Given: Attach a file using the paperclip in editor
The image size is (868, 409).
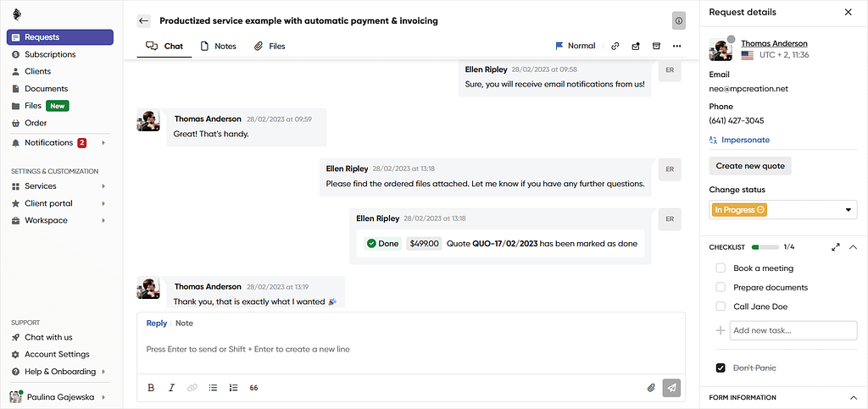Looking at the screenshot, I should coord(652,388).
